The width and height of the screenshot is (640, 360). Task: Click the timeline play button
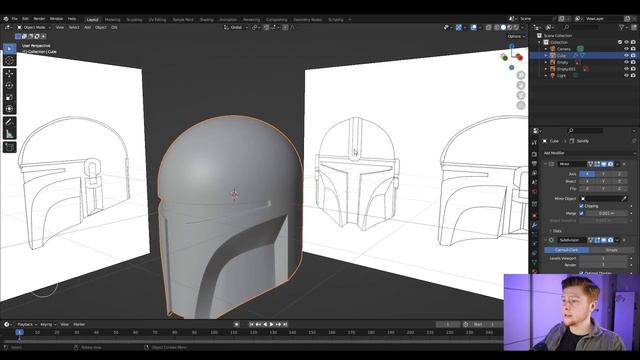[x=271, y=324]
